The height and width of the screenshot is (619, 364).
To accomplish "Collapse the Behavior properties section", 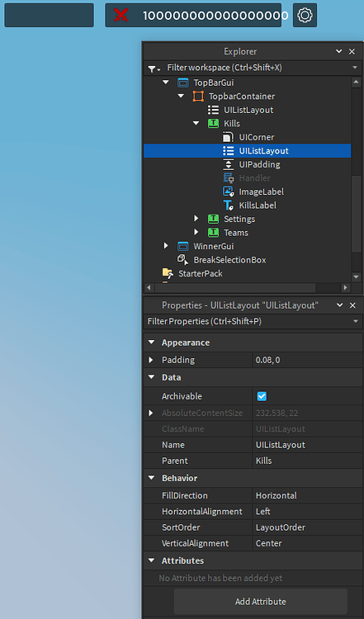I will 151,478.
